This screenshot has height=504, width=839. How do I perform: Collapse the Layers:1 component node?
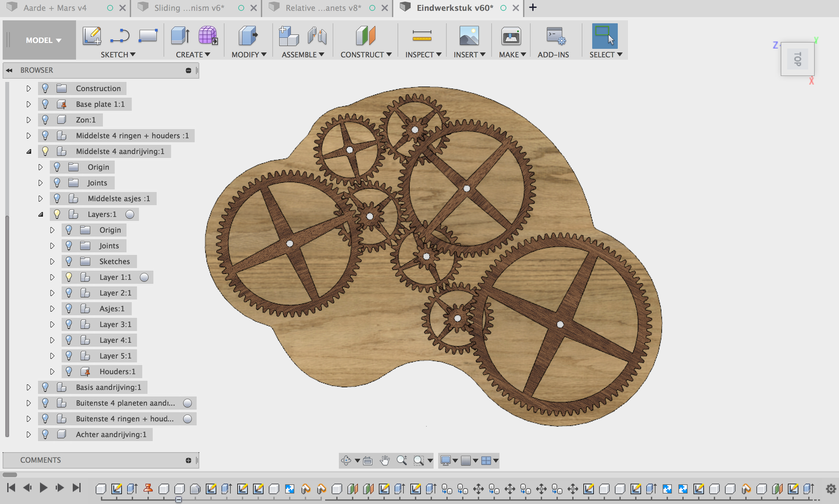[41, 214]
